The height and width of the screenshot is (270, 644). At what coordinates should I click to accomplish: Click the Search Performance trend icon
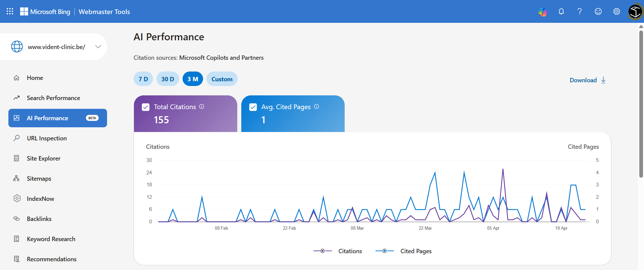point(16,98)
